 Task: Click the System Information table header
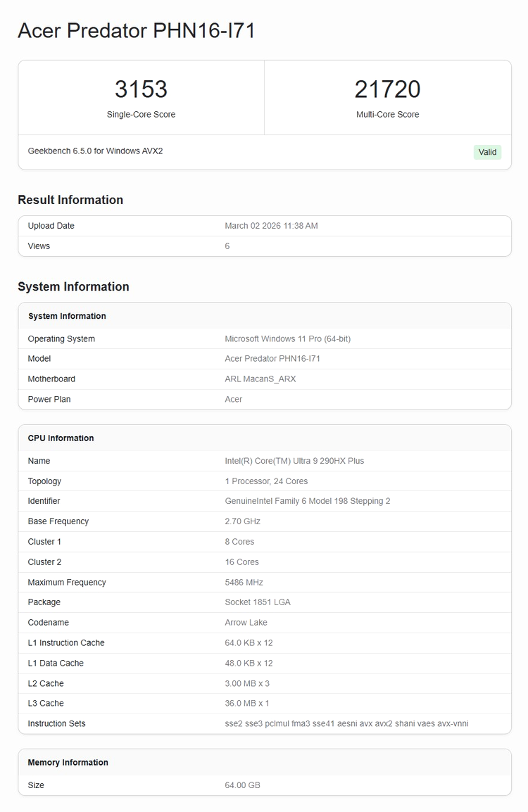coord(67,317)
